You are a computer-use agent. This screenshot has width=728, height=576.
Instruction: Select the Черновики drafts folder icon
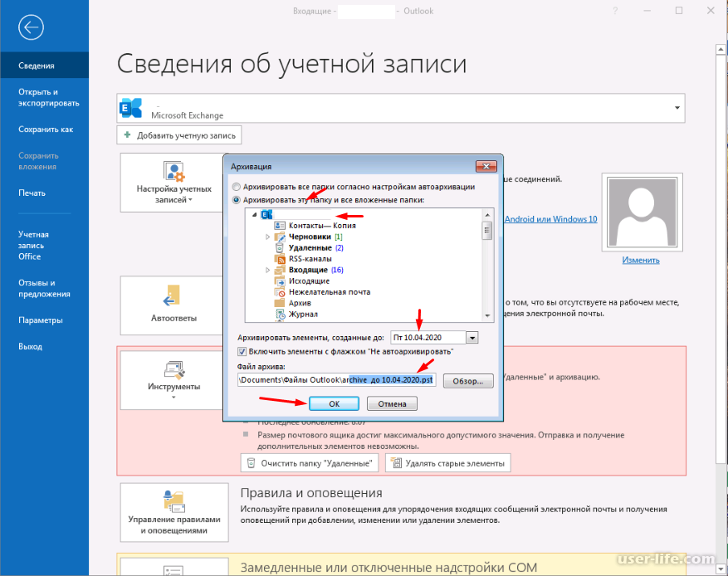tap(280, 237)
